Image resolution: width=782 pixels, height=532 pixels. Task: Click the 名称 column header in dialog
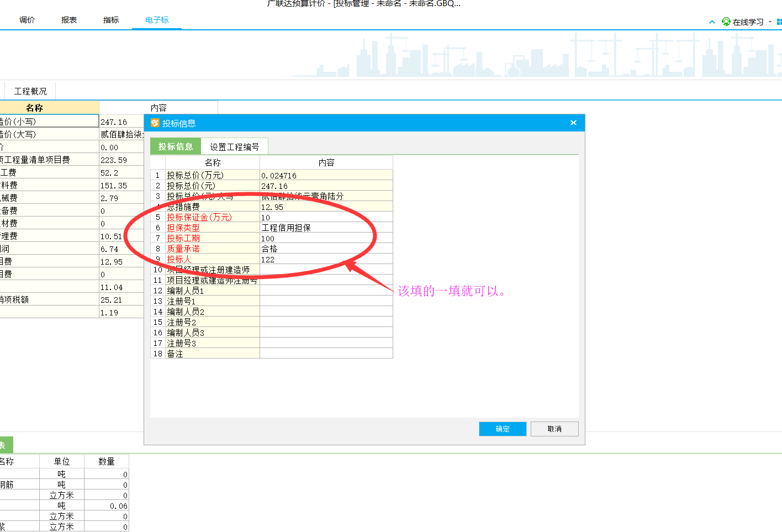(x=213, y=162)
